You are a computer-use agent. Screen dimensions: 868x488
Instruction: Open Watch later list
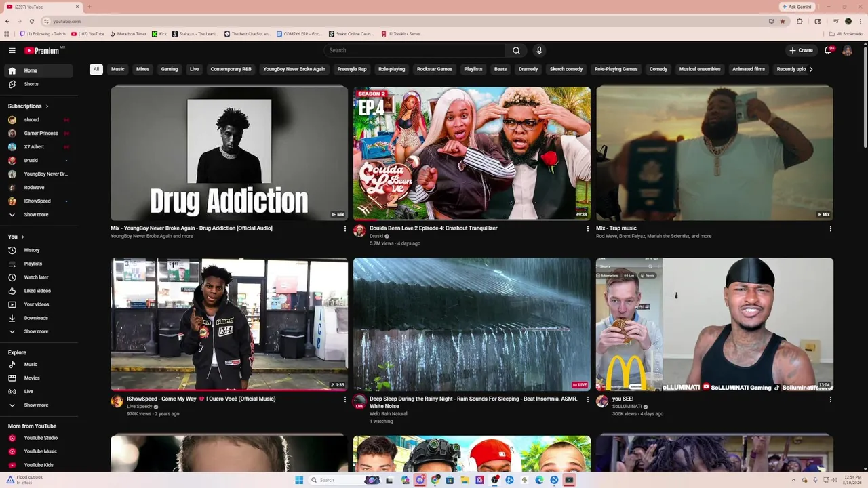pyautogui.click(x=38, y=277)
